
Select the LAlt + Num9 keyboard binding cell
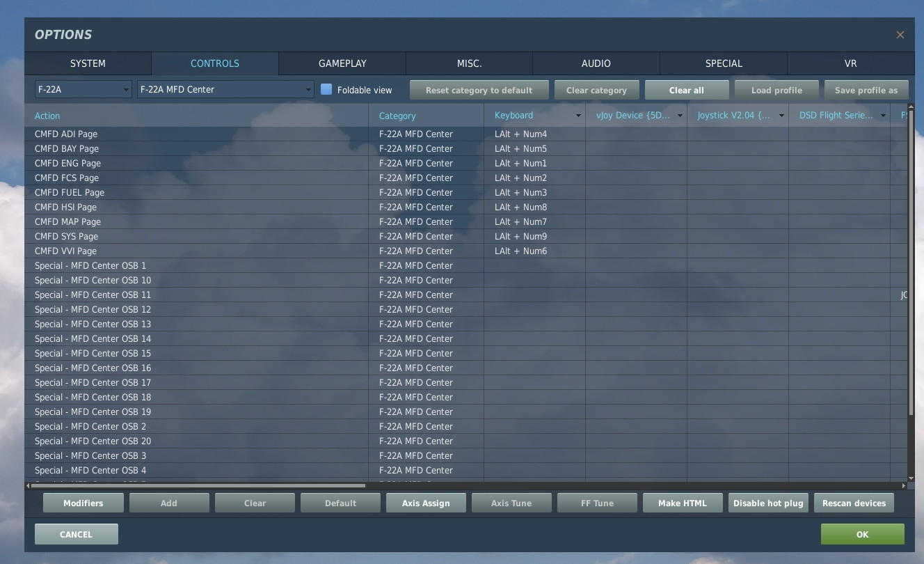pyautogui.click(x=534, y=236)
